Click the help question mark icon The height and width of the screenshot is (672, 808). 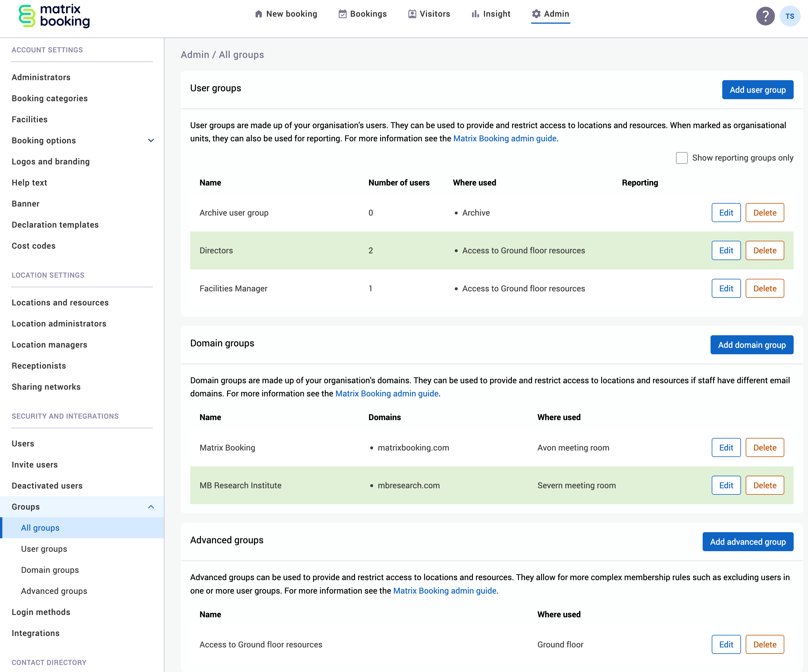765,16
